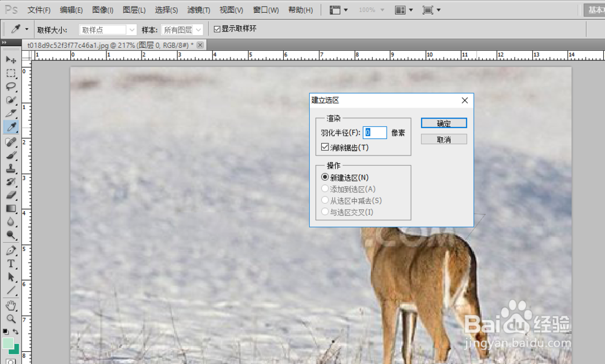Viewport: 605px width, 364px height.
Task: Open the 图像(I) menu
Action: pos(103,10)
